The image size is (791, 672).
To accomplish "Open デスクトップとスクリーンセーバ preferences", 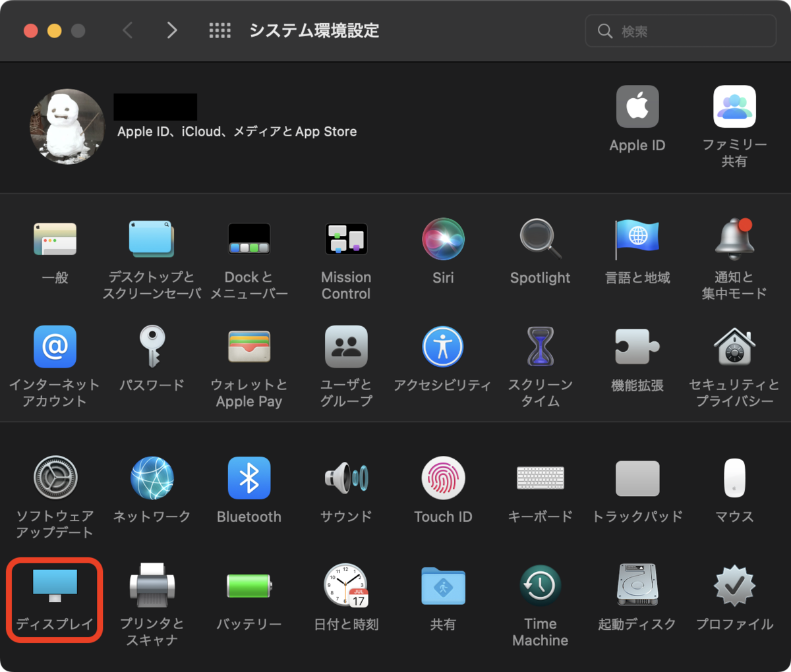I will tap(152, 238).
